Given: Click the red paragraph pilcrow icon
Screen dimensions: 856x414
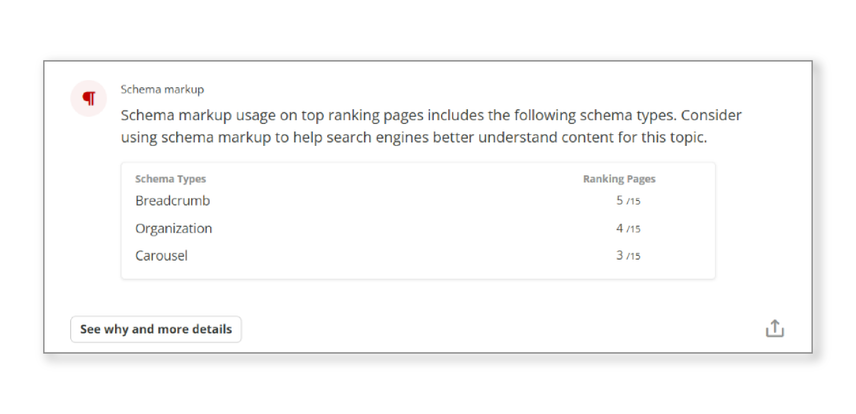Looking at the screenshot, I should pyautogui.click(x=89, y=98).
